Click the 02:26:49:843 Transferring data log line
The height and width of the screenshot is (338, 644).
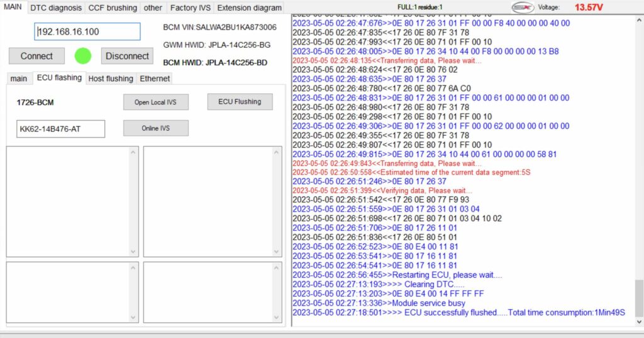pos(387,163)
